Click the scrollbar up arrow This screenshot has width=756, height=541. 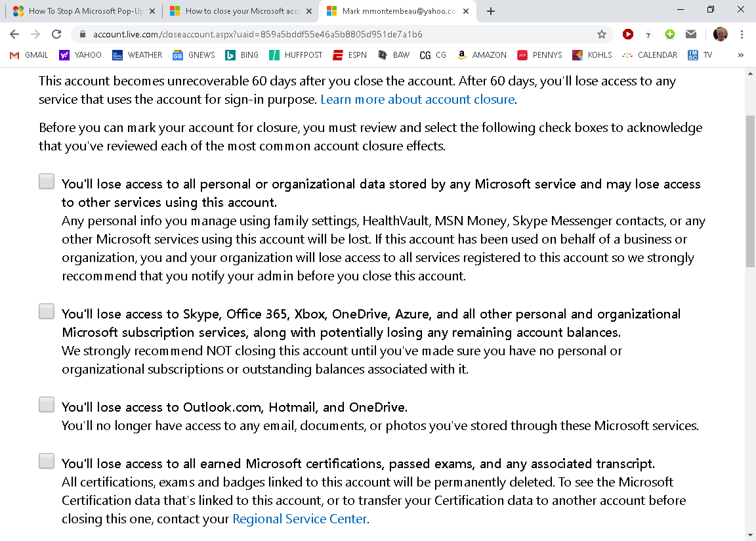(x=750, y=74)
